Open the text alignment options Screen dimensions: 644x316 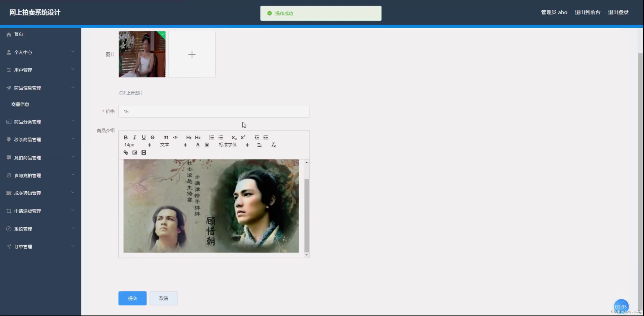click(x=260, y=145)
